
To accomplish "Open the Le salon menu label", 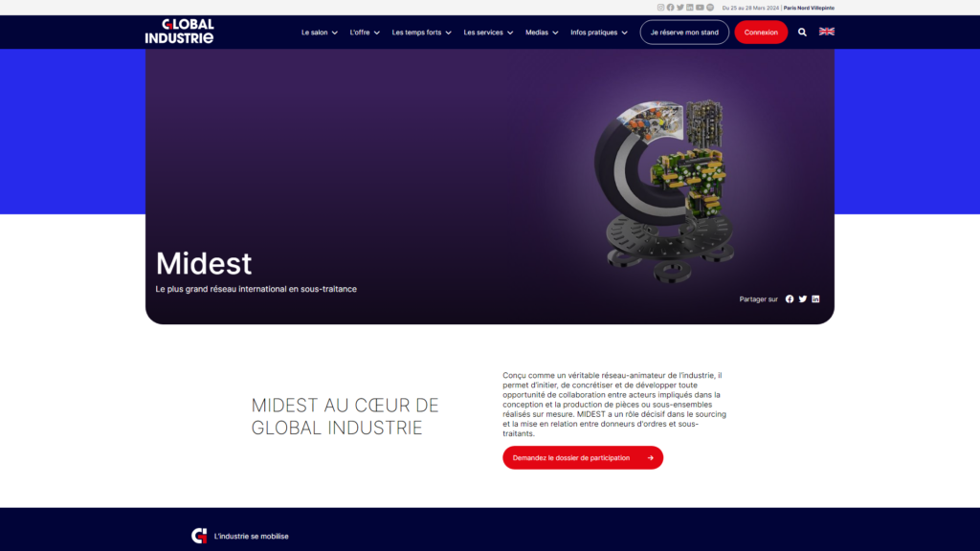I will tap(314, 33).
